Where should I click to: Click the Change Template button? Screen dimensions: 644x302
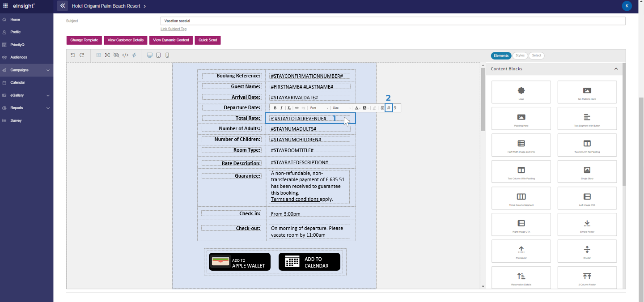[x=84, y=40]
